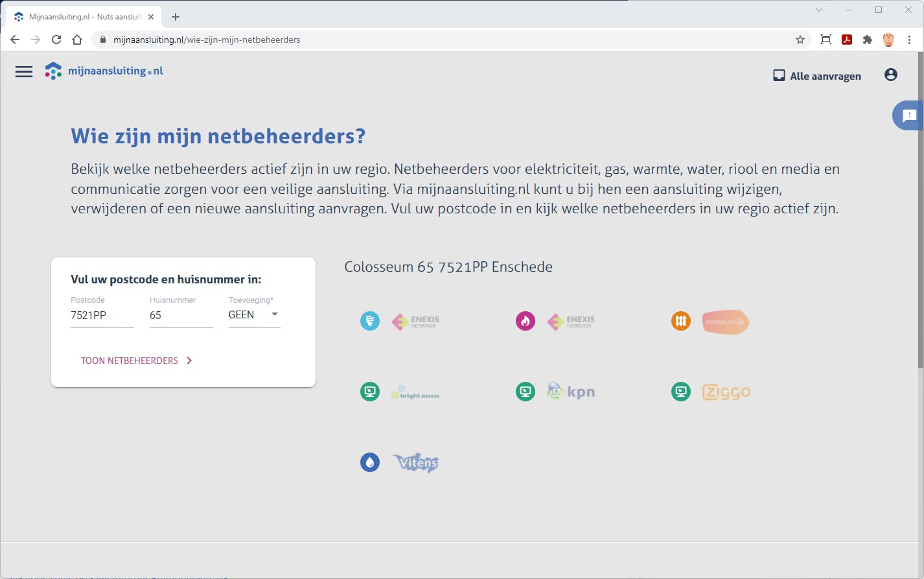This screenshot has height=579, width=924.
Task: Click the media icon next to Bright Access
Action: (370, 392)
